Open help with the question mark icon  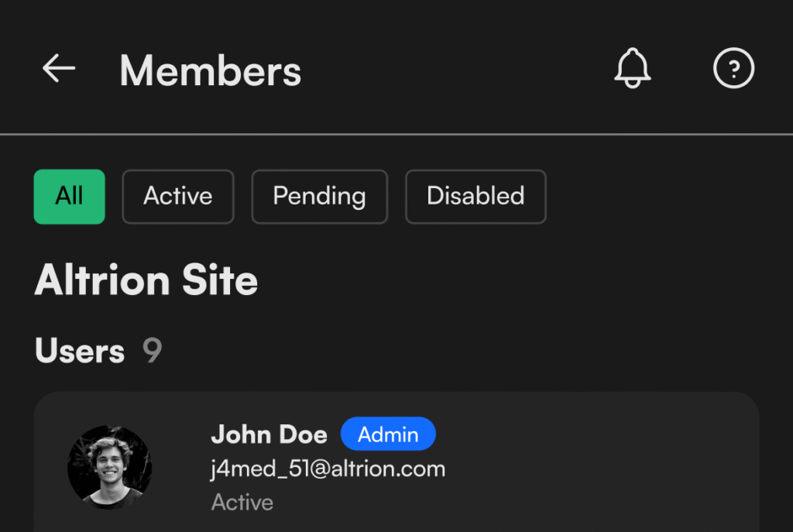[x=733, y=69]
